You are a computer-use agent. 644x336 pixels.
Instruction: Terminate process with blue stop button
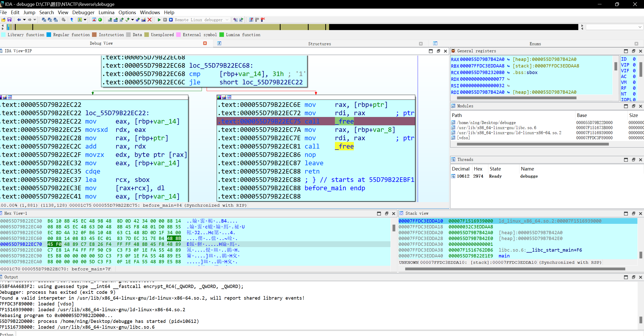pos(171,20)
